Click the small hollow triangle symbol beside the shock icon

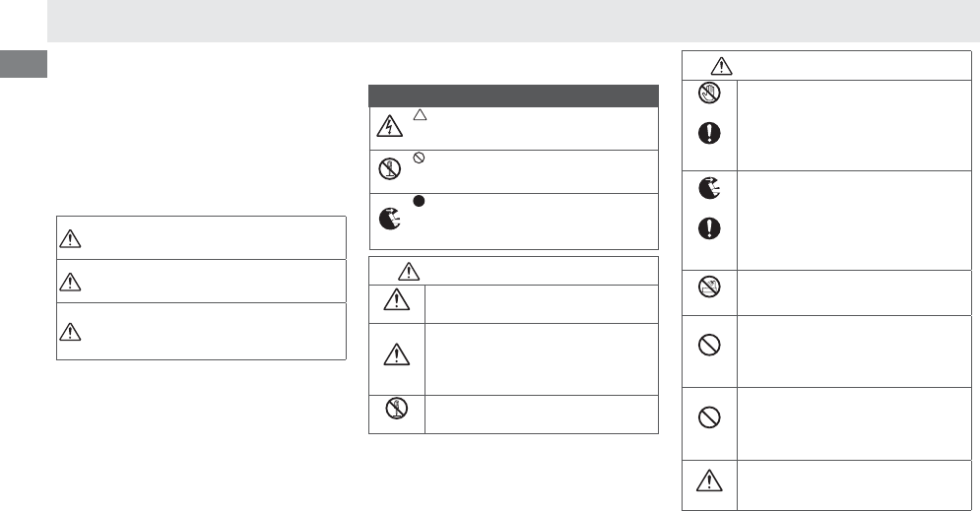(x=419, y=115)
